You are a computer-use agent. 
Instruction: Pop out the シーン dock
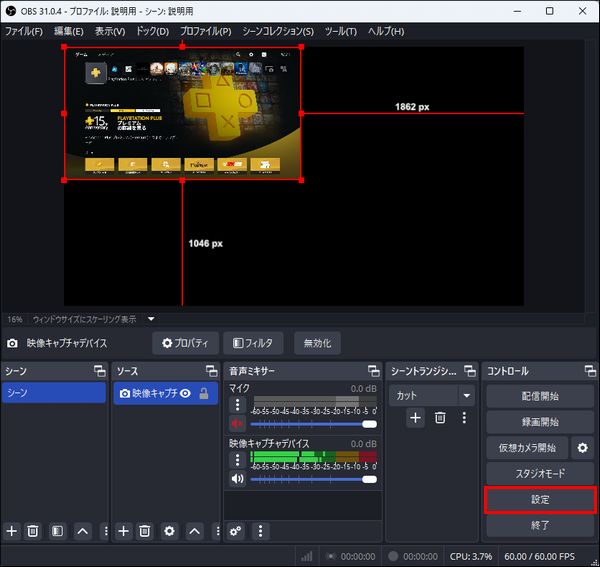coord(99,371)
